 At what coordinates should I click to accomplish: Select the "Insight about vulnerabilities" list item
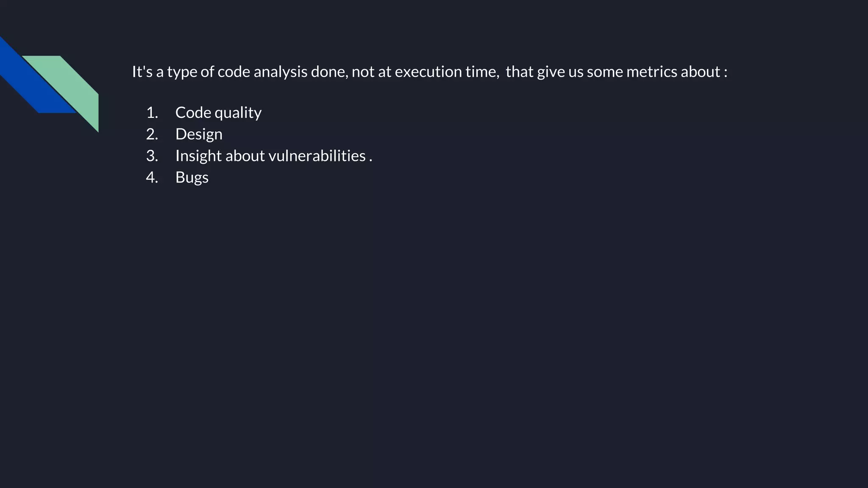(274, 156)
